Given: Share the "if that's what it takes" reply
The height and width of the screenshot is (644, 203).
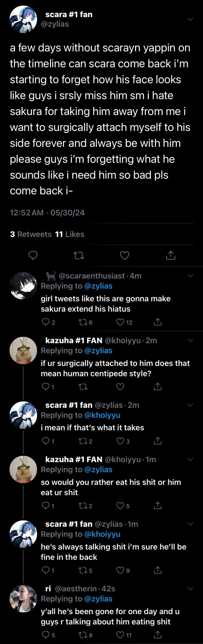Looking at the screenshot, I should [158, 441].
